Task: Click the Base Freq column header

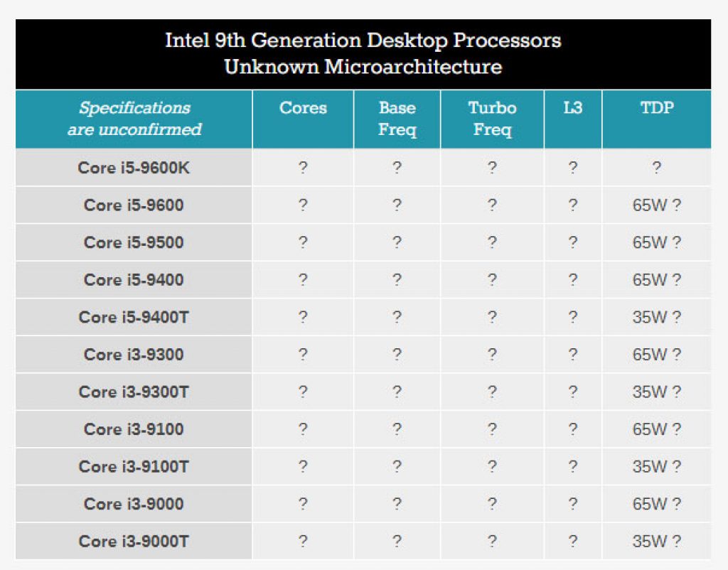Action: 396,119
